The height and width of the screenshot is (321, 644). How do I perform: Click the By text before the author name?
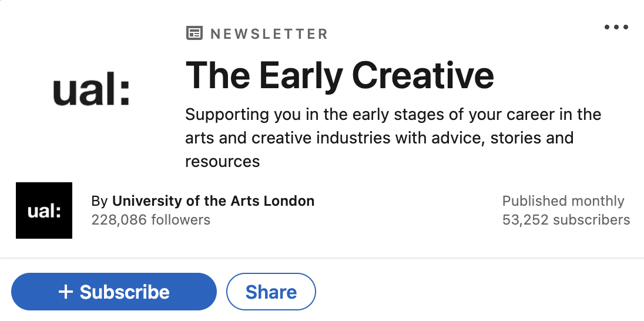[99, 202]
